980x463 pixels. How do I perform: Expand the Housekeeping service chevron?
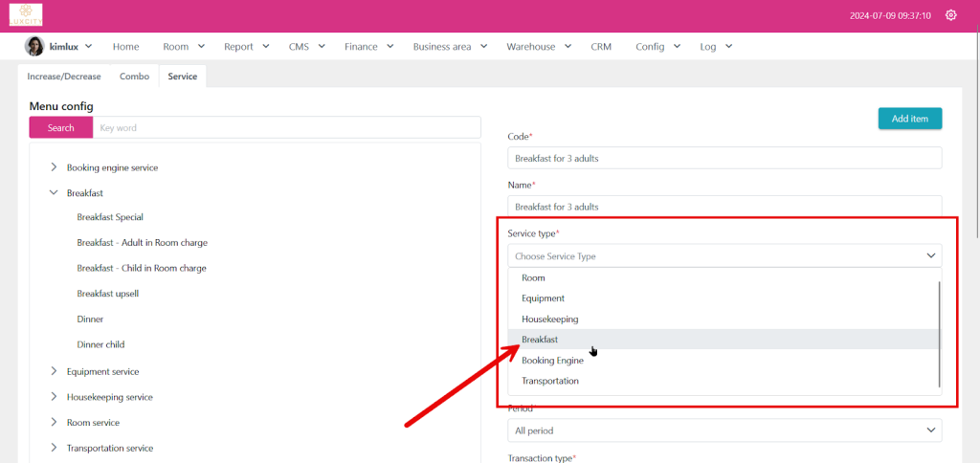(x=54, y=397)
